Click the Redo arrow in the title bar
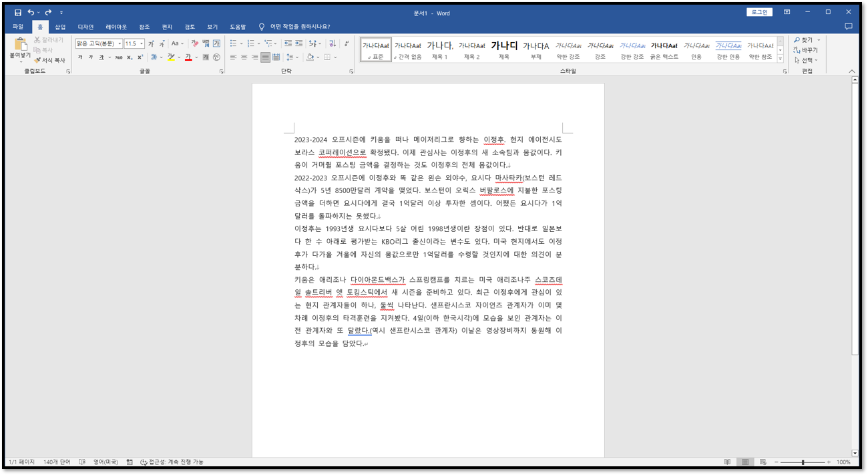 tap(48, 13)
